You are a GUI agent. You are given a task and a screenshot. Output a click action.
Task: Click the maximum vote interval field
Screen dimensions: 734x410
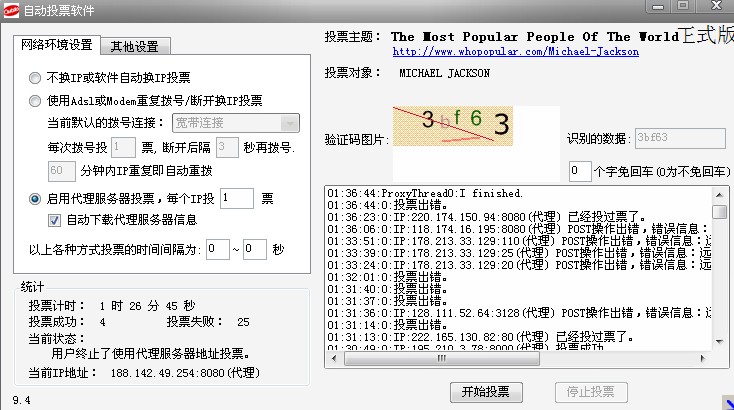[x=254, y=249]
